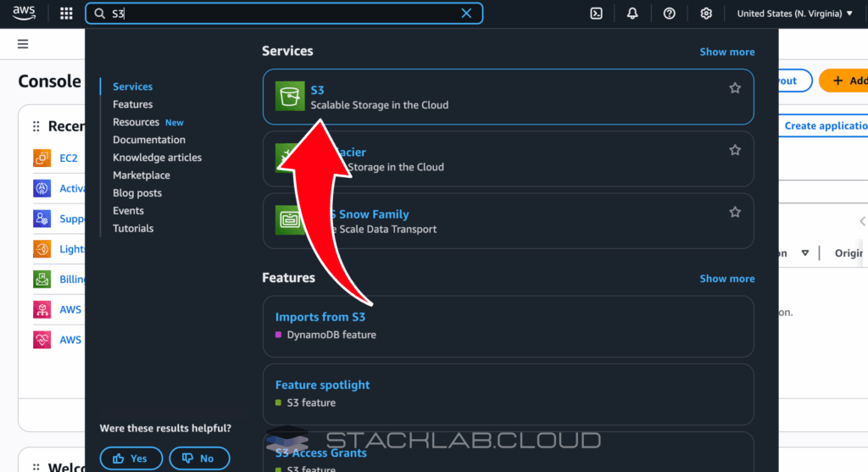Select the Tutorials filter category

(133, 228)
